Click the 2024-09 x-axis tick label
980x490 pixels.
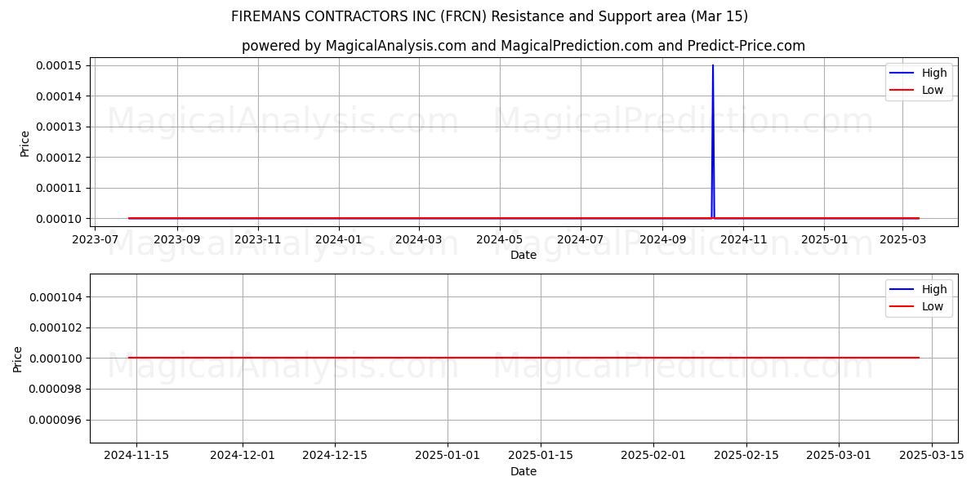662,239
